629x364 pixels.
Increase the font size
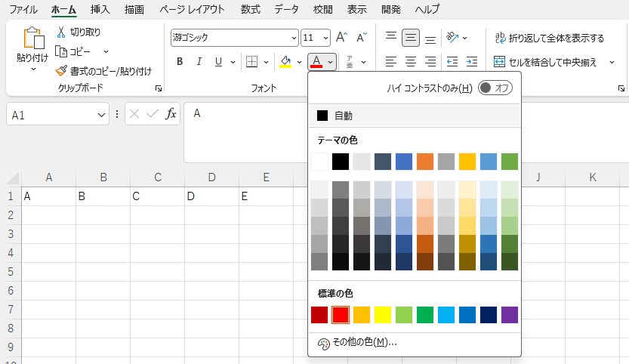point(341,37)
